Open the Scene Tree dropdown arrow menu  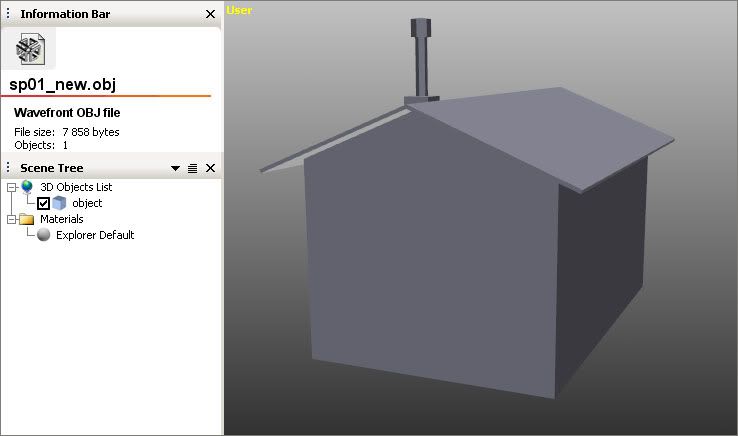(x=176, y=168)
